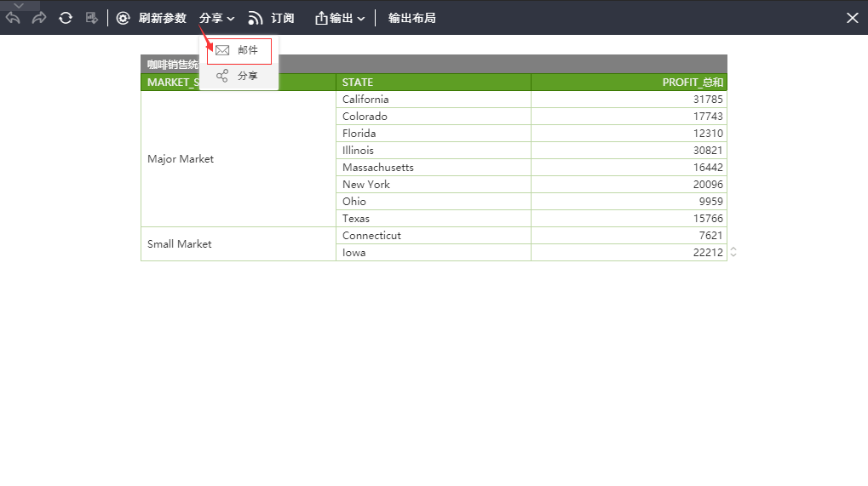Select 分享 item in the dropdown menu
Viewport: 868px width, 486px height.
[239, 77]
